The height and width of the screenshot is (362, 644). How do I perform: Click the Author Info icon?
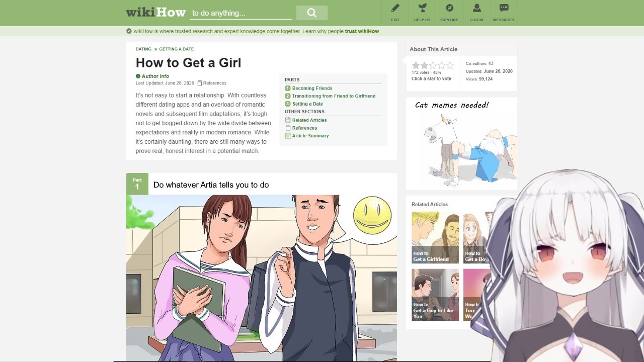click(x=138, y=76)
